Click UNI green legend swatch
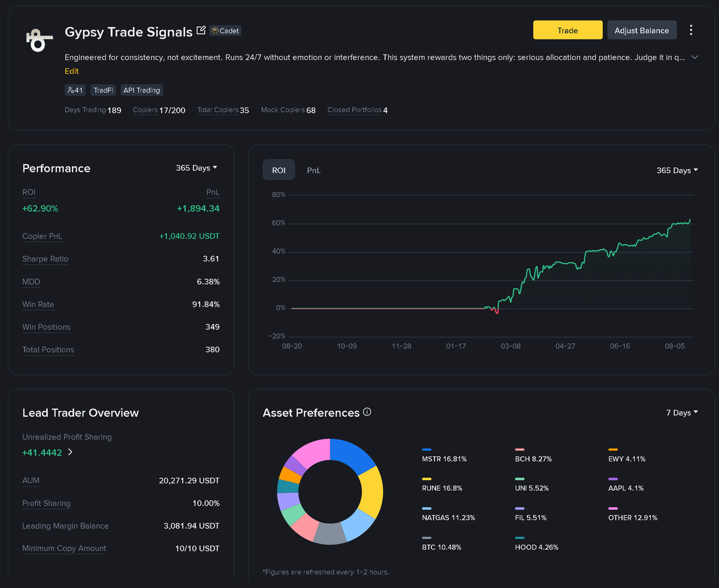The height and width of the screenshot is (588, 719). click(519, 479)
